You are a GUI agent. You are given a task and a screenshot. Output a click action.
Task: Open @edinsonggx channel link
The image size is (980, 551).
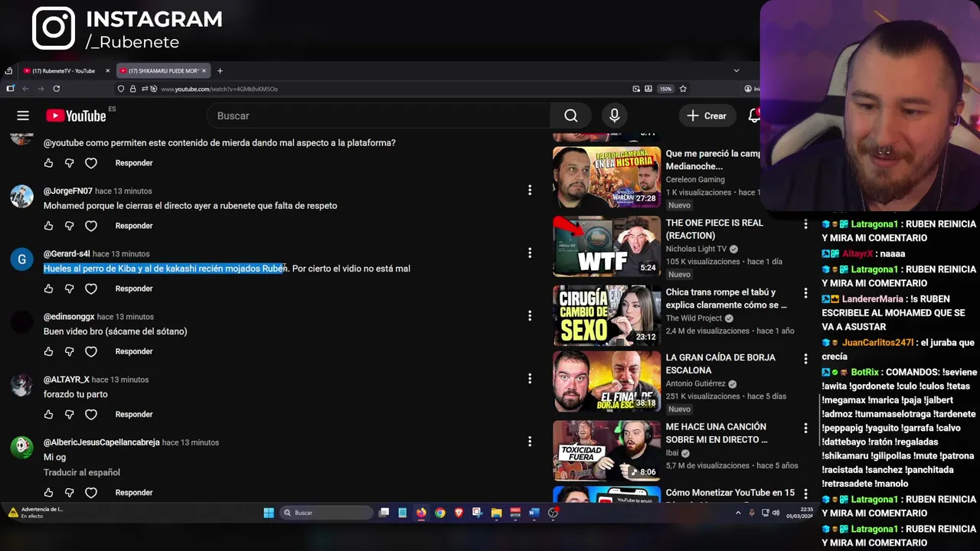coord(69,316)
